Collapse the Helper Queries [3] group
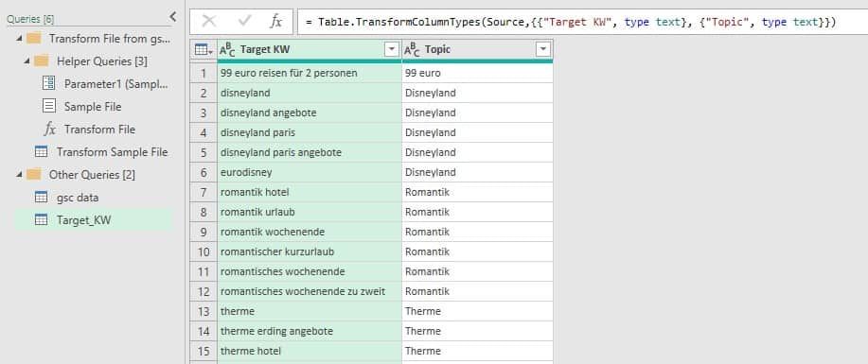The height and width of the screenshot is (364, 868). pyautogui.click(x=27, y=61)
